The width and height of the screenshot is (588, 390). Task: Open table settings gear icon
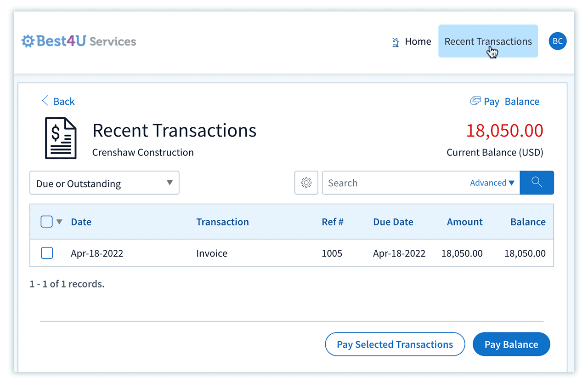[306, 183]
